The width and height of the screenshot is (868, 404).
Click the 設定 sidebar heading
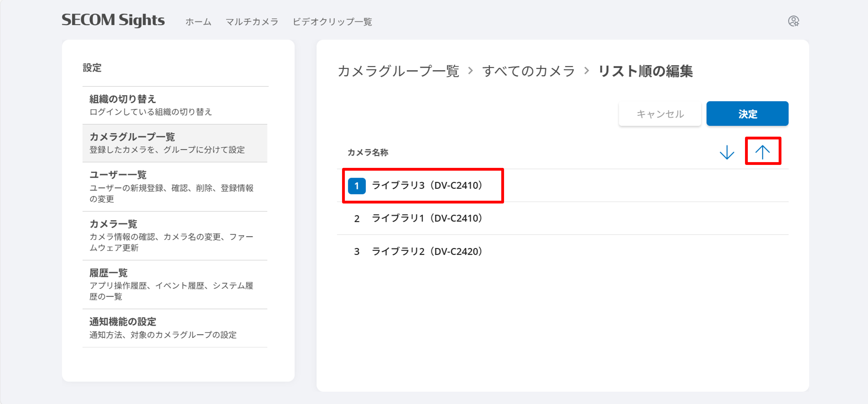point(92,68)
